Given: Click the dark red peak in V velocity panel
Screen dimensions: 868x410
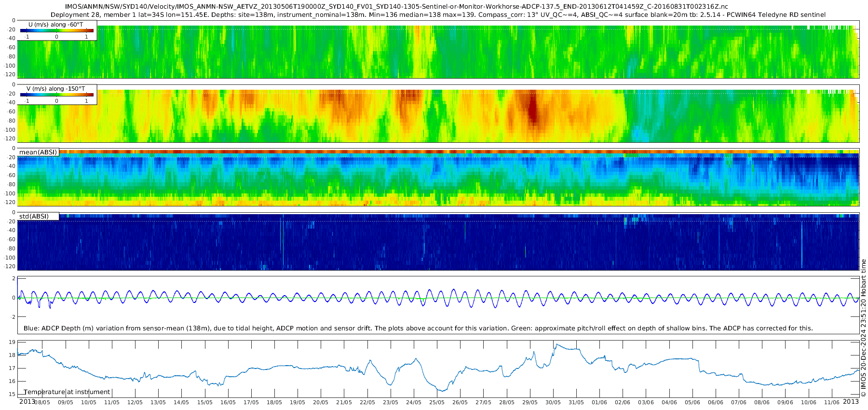Looking at the screenshot, I should click(532, 110).
